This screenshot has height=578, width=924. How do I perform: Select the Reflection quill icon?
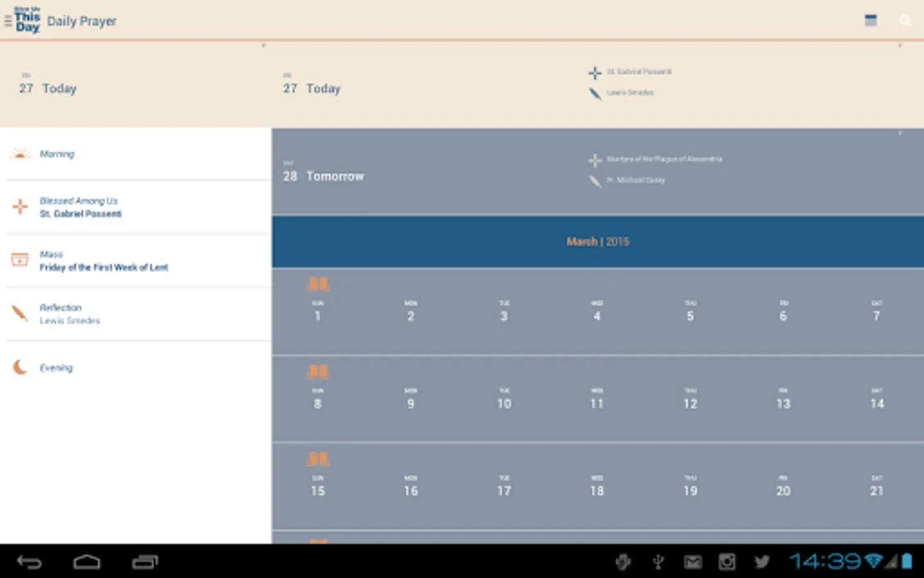20,313
